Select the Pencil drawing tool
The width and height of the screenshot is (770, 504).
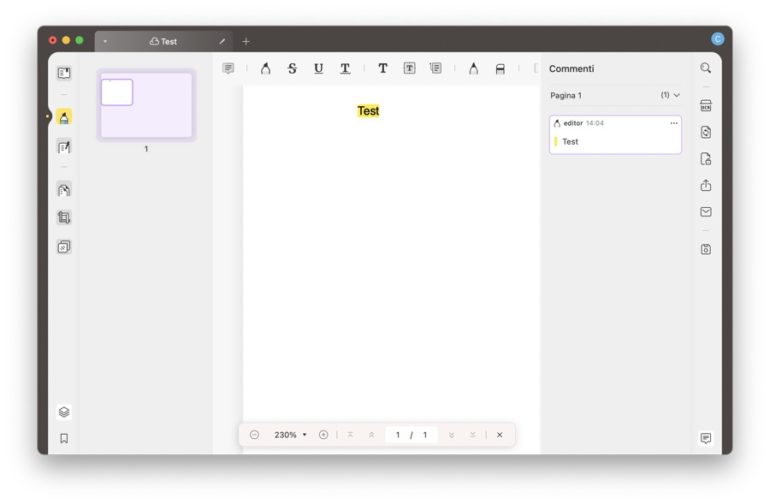[473, 68]
